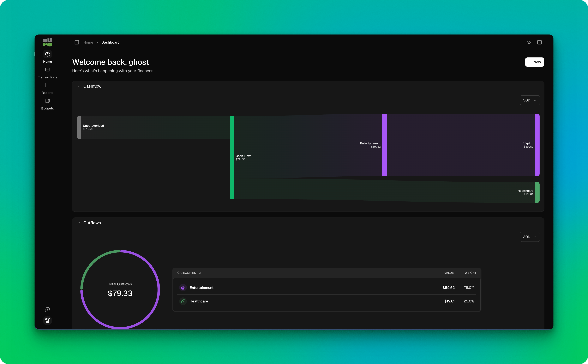Click the VALUE column header
This screenshot has height=364, width=588.
(x=449, y=273)
